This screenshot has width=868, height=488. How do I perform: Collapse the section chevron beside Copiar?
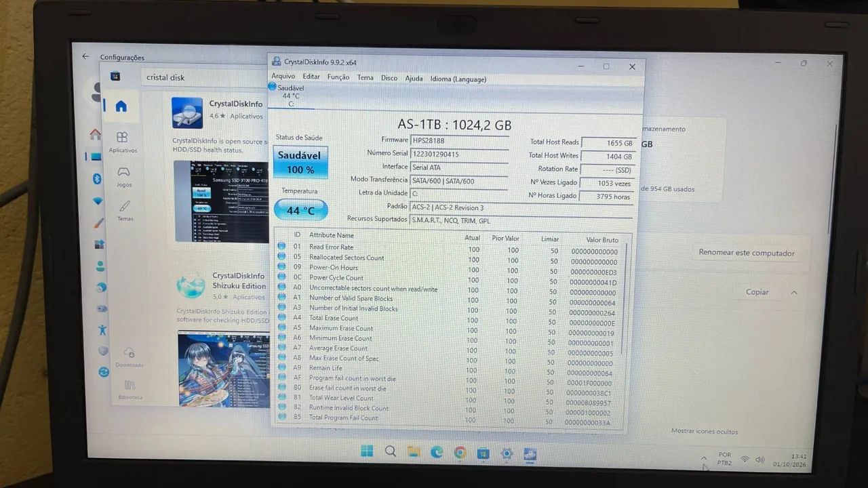(x=793, y=293)
